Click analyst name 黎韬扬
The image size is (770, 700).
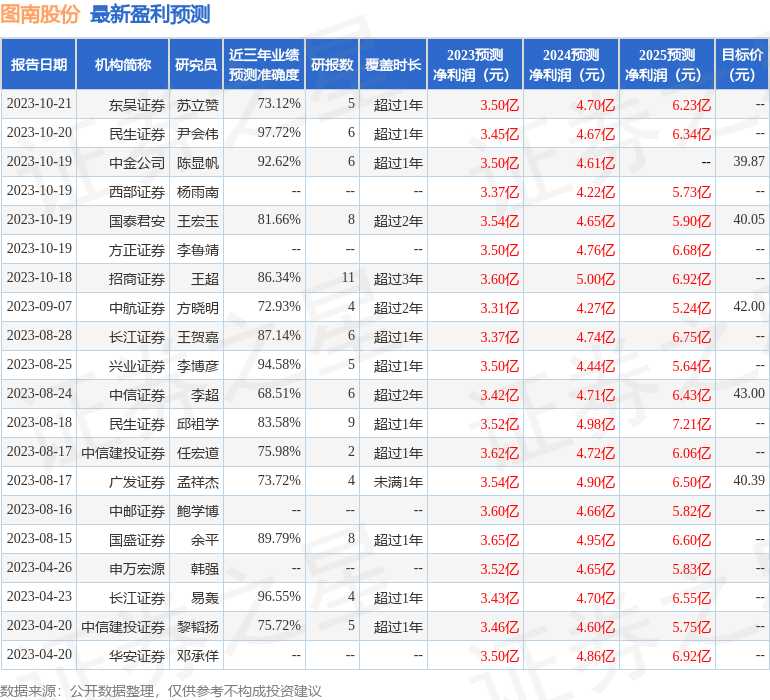point(197,627)
